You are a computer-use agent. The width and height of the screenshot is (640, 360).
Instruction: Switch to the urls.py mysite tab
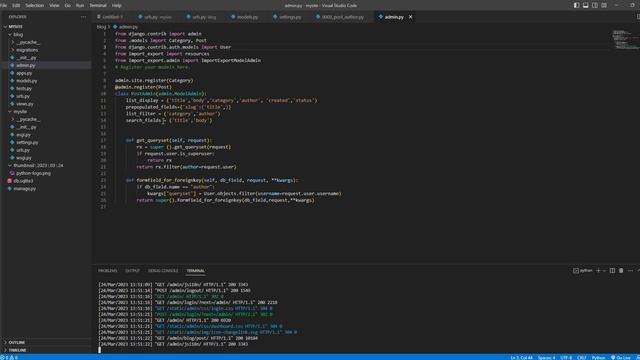click(x=156, y=17)
